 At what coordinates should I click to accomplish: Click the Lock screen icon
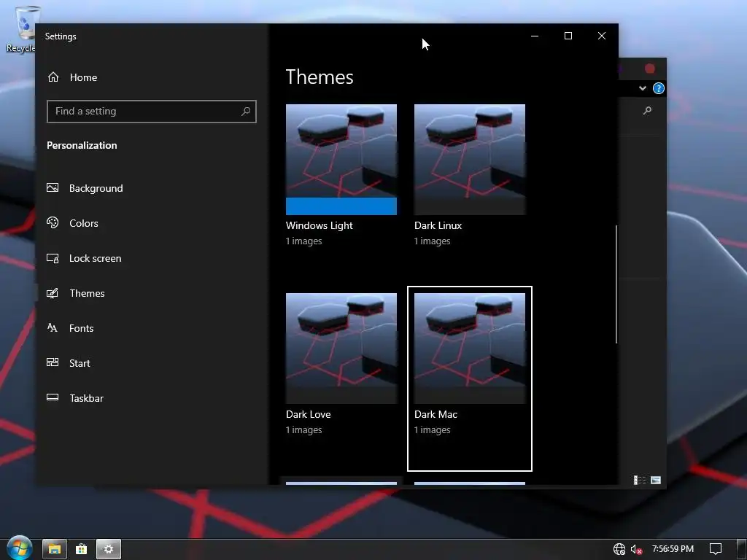(53, 258)
